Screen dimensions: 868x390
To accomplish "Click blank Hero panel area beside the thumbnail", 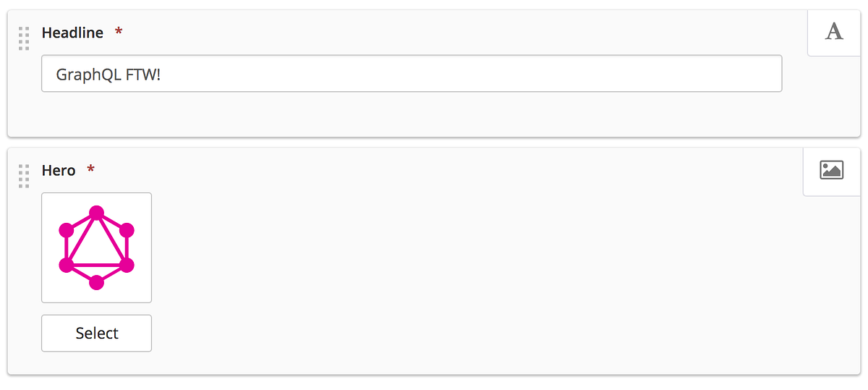I will click(x=470, y=275).
